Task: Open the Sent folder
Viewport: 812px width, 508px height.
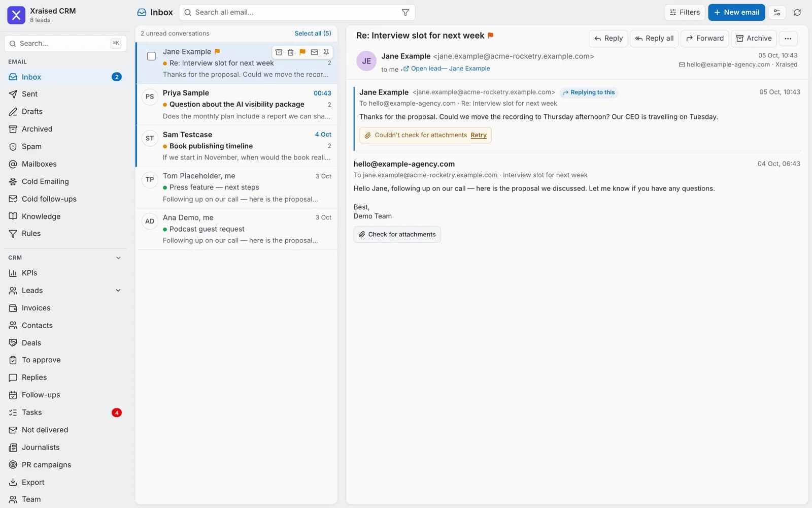Action: (65, 94)
